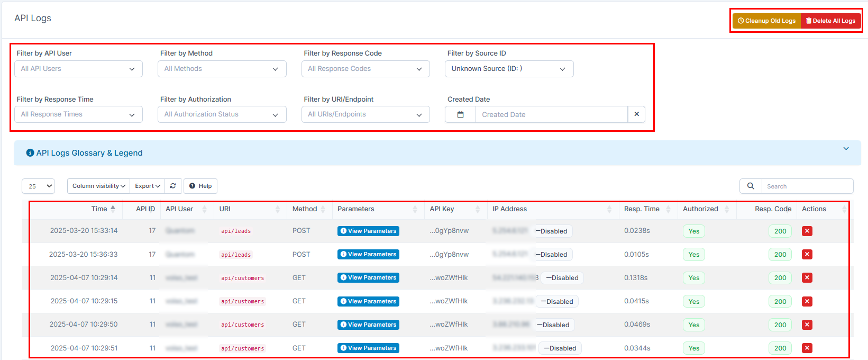View Parameters for the first api/leads row
Screen dimensions: 868x360
pos(368,231)
